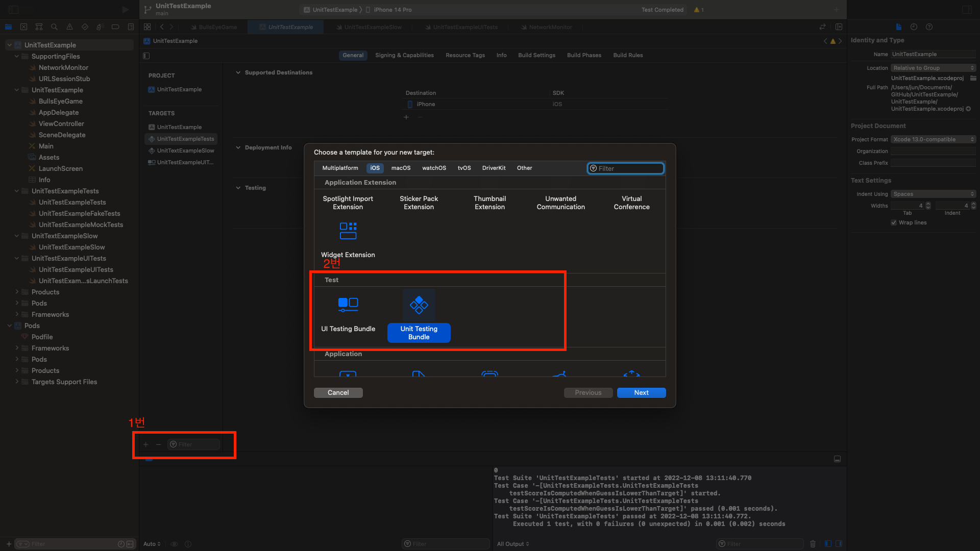Expand the Products folder in navigator
Viewport: 980px width, 551px height.
coord(17,292)
